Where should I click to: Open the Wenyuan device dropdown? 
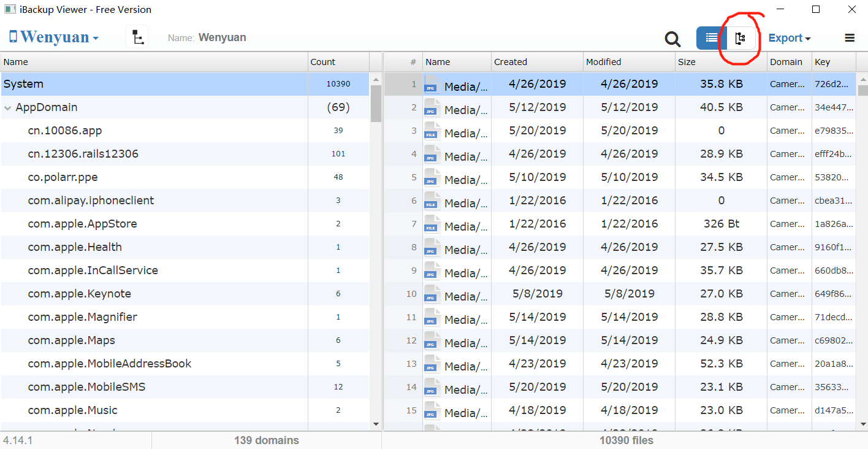pyautogui.click(x=54, y=37)
